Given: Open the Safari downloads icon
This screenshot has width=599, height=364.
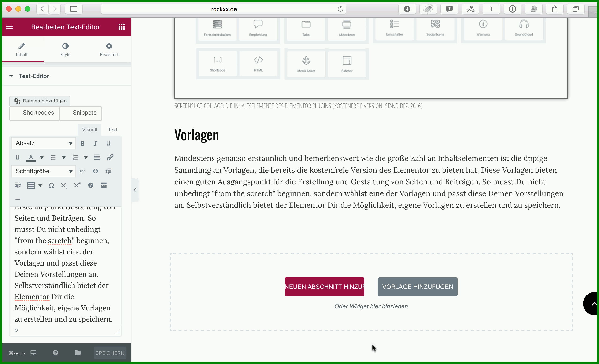Looking at the screenshot, I should click(407, 9).
